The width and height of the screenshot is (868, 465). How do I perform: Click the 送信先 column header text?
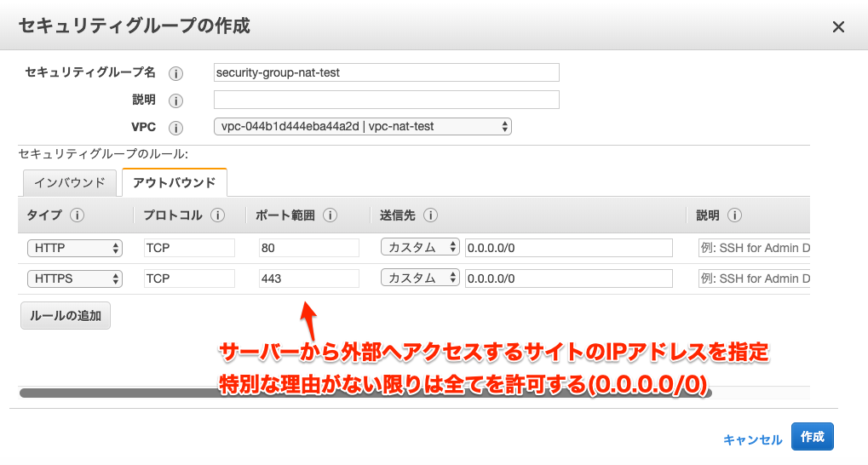pyautogui.click(x=398, y=215)
